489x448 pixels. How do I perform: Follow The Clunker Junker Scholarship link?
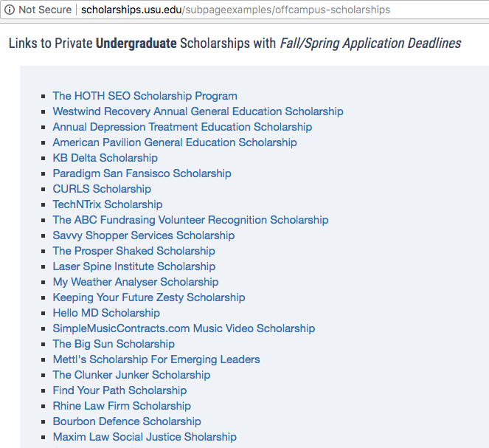point(131,375)
